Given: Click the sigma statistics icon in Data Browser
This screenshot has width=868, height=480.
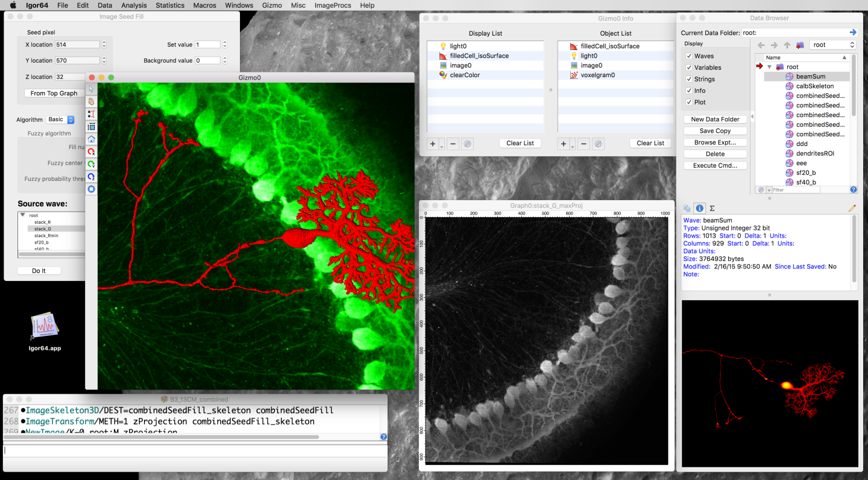Looking at the screenshot, I should [712, 208].
